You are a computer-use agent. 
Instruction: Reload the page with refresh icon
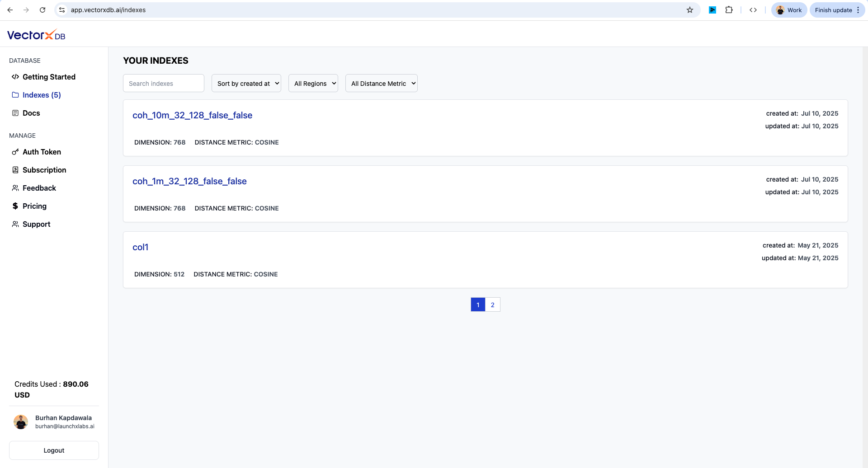(42, 10)
